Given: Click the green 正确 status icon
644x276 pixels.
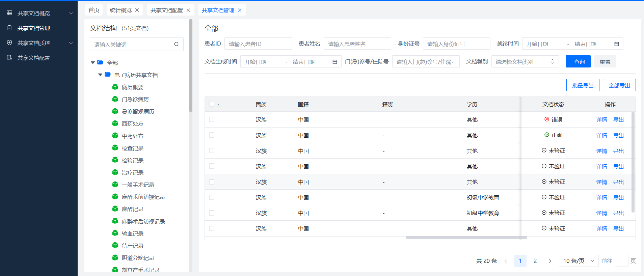Looking at the screenshot, I should [x=547, y=135].
